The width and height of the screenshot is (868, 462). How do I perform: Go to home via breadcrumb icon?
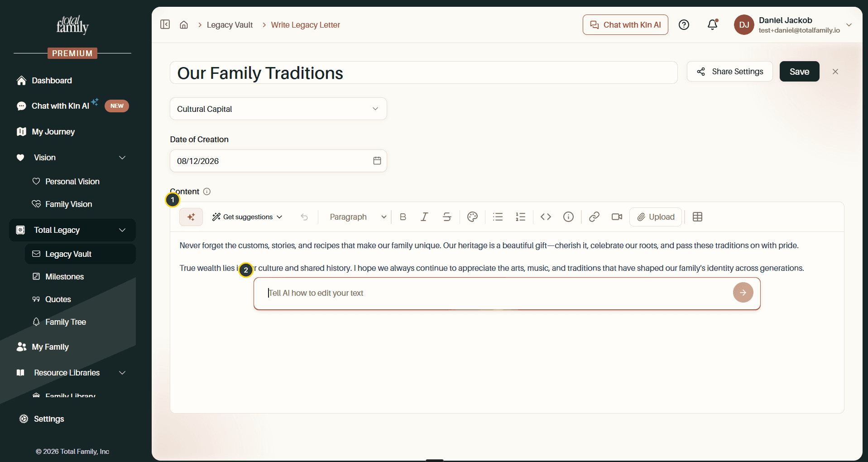(184, 25)
